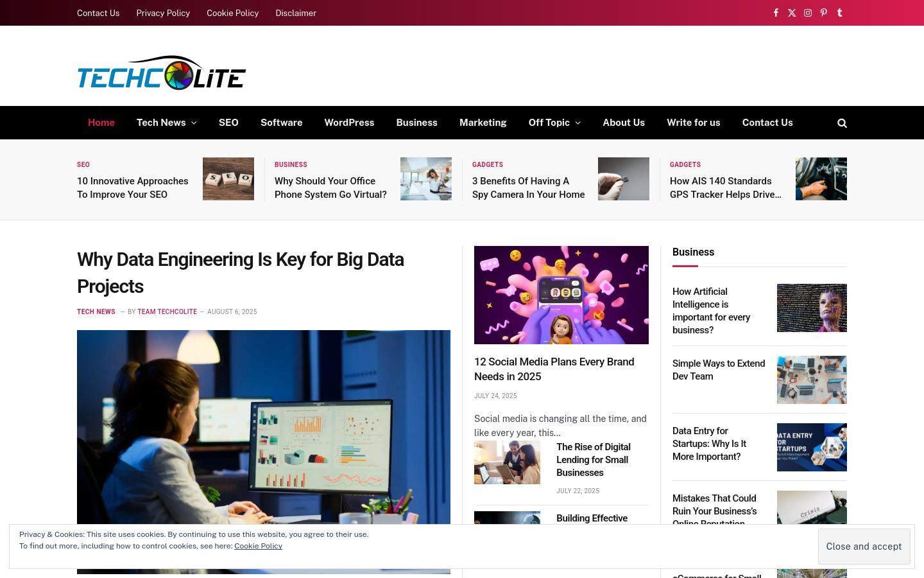Open the spy camera article thumbnail
Screen dimensions: 924x578
click(624, 179)
